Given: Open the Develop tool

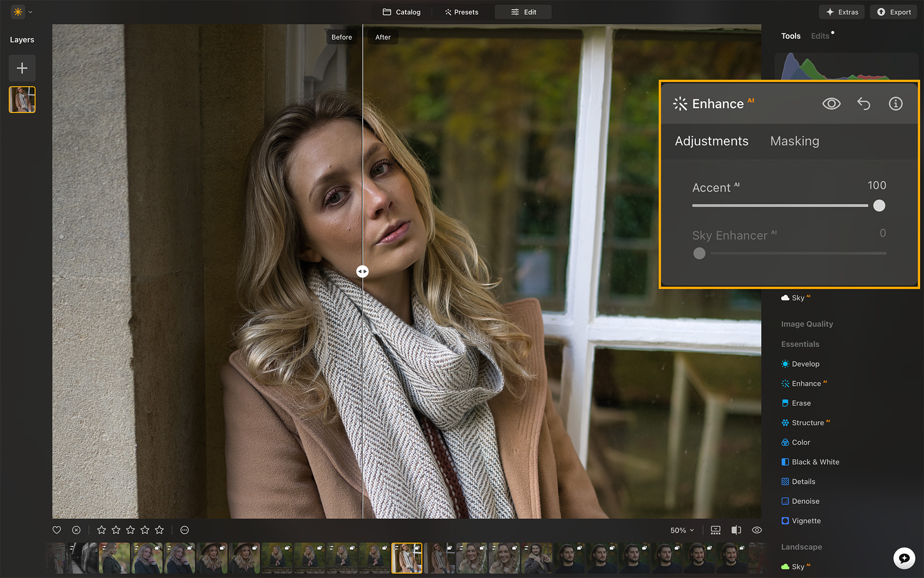Looking at the screenshot, I should (x=800, y=364).
